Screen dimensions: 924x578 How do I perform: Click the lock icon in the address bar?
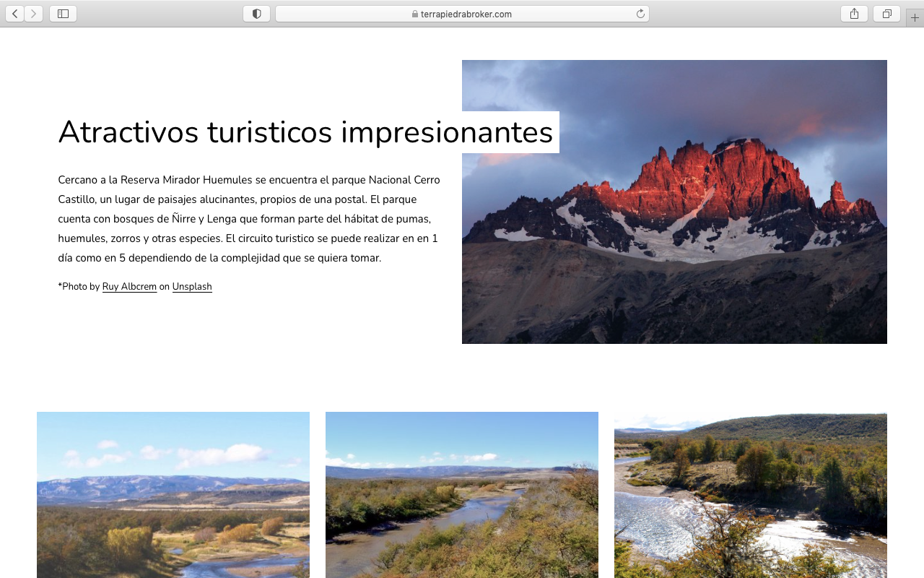tap(415, 14)
